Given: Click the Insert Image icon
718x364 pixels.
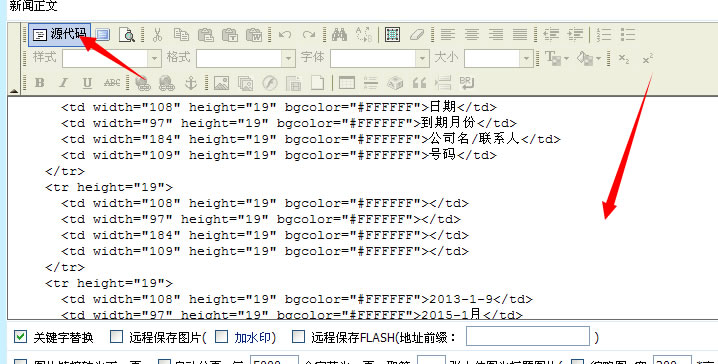Looking at the screenshot, I should point(221,83).
